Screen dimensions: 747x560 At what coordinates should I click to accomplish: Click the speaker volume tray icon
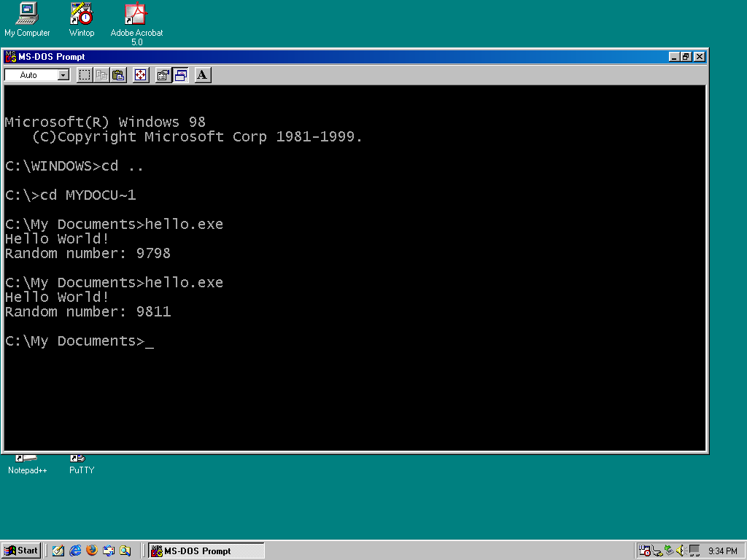pos(681,551)
